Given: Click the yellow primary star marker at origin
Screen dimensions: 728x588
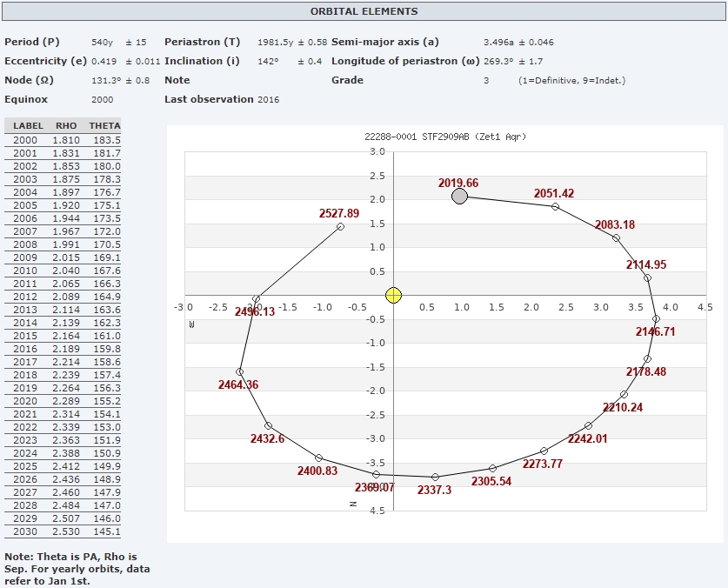Looking at the screenshot, I should [393, 295].
